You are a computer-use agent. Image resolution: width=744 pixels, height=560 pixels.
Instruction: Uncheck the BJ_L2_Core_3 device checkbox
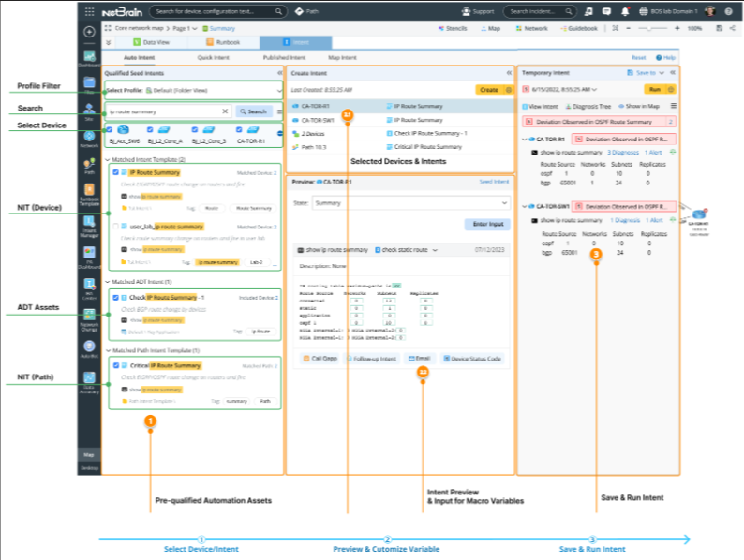point(195,129)
